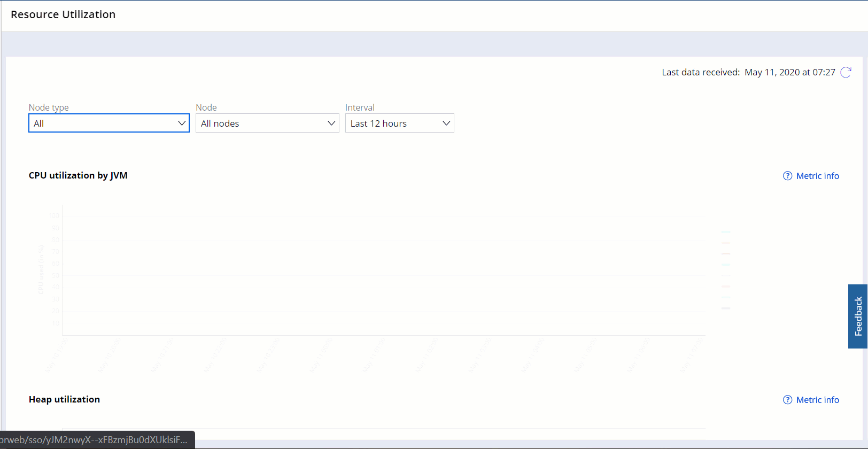
Task: Select the Heap utilization heading
Action: [x=64, y=399]
